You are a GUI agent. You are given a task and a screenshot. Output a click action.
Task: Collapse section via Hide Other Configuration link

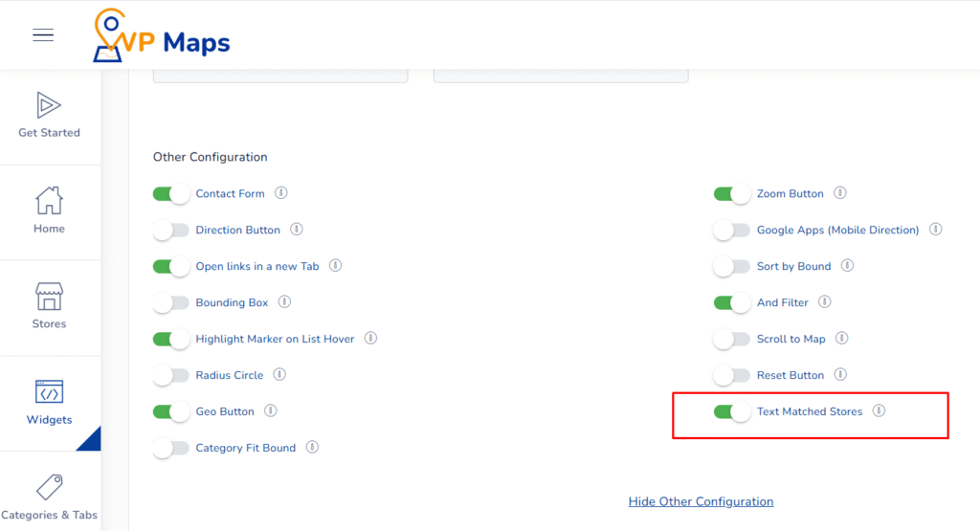pos(701,501)
